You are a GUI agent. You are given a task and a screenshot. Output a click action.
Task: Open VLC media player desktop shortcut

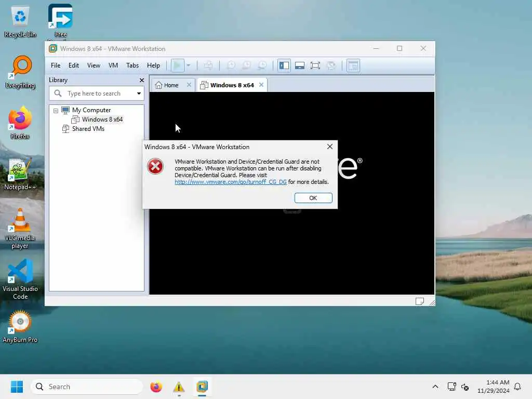click(x=20, y=228)
